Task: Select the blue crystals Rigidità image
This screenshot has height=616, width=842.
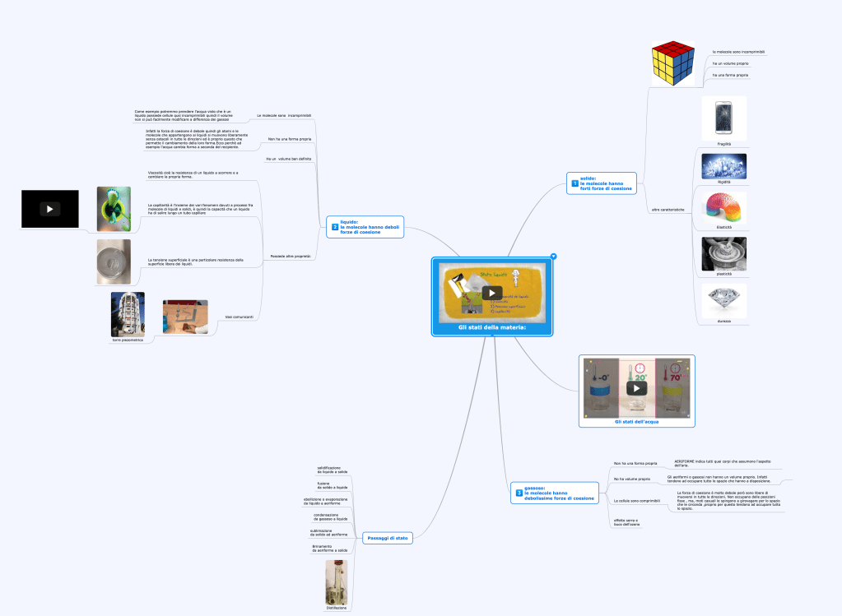Action: click(723, 165)
